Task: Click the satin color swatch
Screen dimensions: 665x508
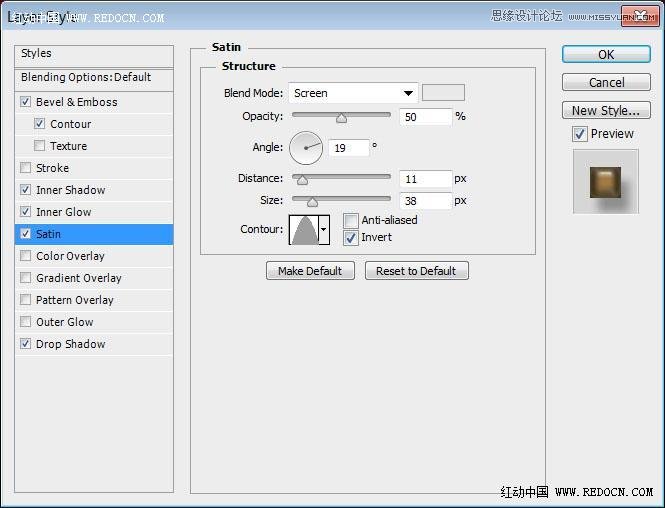Action: coord(443,93)
